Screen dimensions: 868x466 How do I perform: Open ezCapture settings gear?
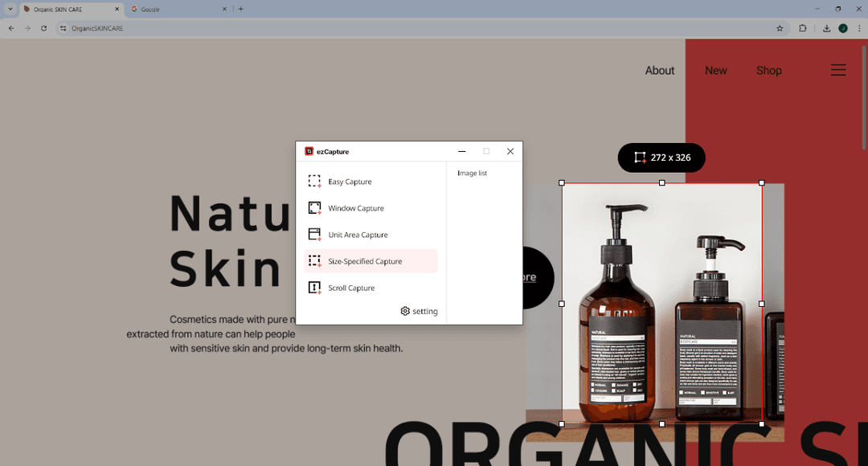click(x=405, y=311)
